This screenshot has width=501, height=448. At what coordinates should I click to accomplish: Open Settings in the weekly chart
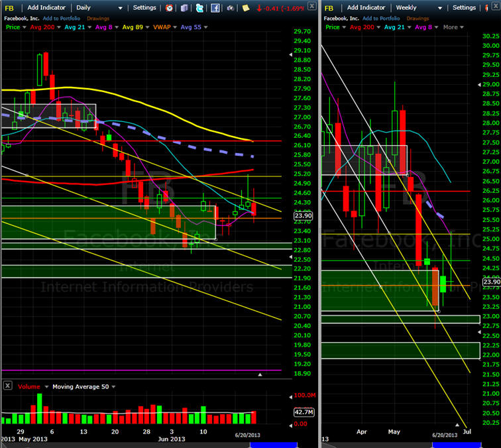click(x=464, y=8)
